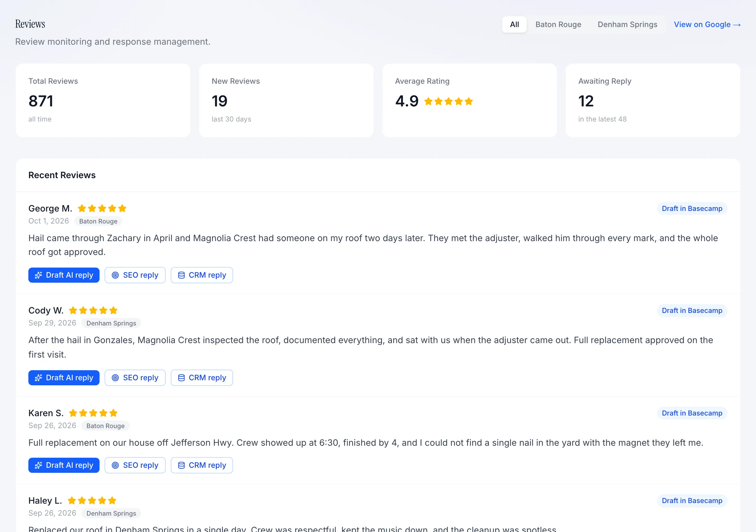The image size is (756, 532).
Task: Click reviewer name Cody W.
Action: pos(46,311)
